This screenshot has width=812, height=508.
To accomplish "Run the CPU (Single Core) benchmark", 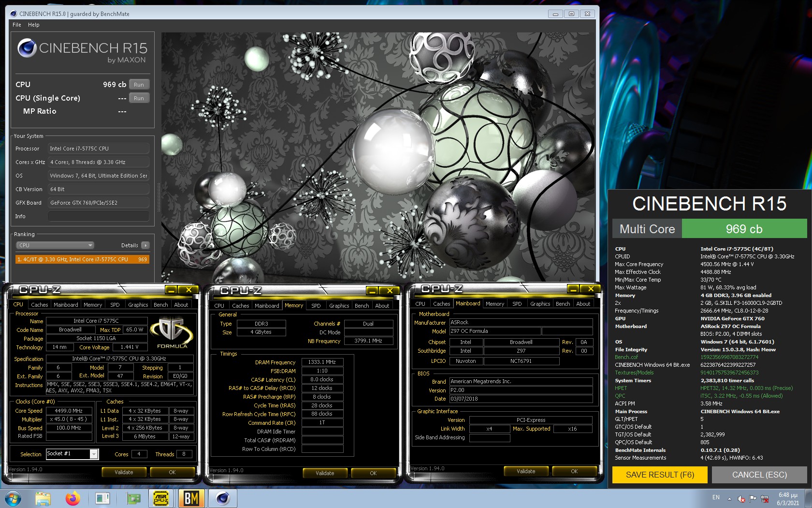I will (x=139, y=98).
